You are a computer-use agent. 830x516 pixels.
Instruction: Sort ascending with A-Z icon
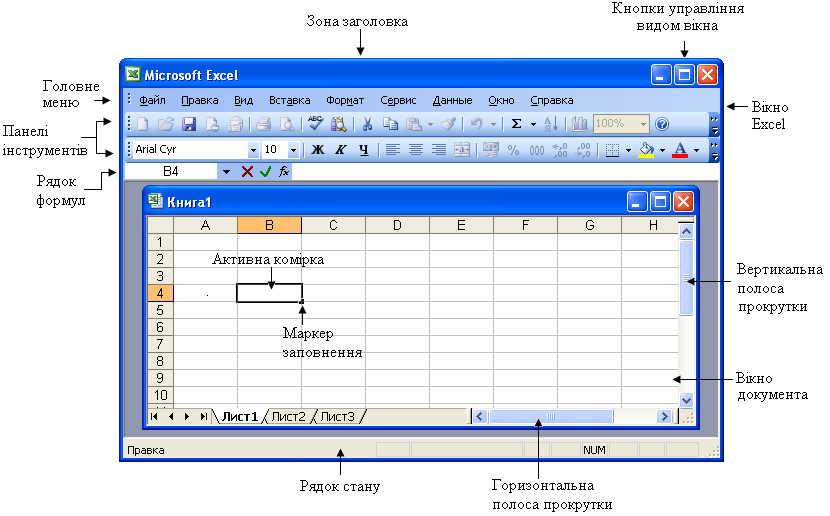point(551,124)
